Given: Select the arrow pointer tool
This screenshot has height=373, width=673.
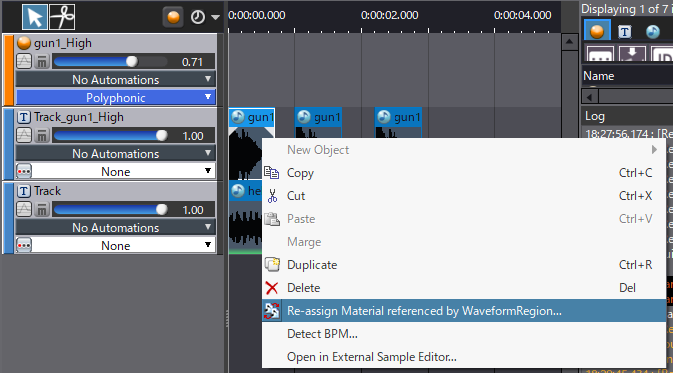Looking at the screenshot, I should coord(35,17).
